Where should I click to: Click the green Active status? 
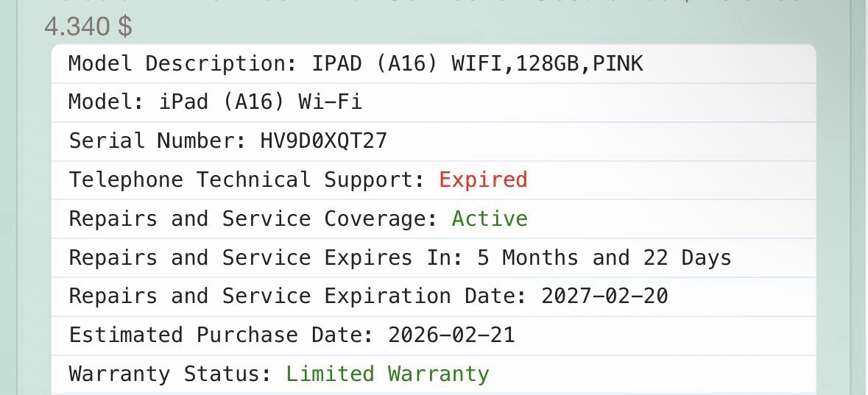click(x=490, y=218)
